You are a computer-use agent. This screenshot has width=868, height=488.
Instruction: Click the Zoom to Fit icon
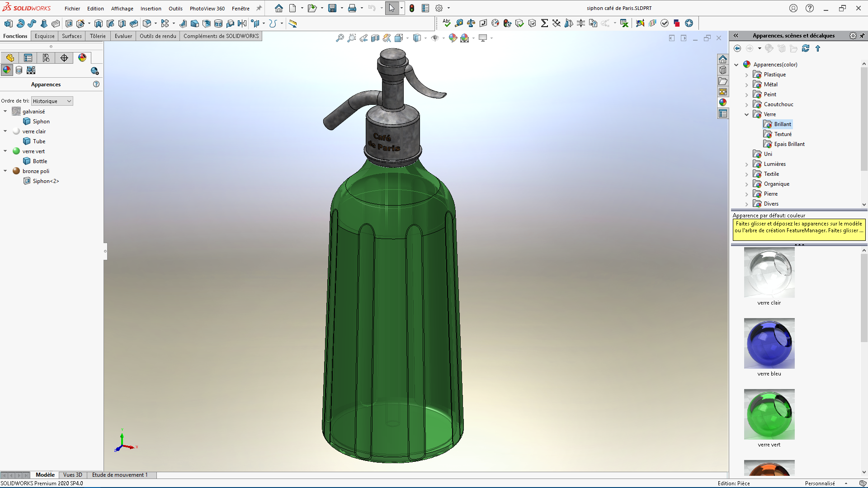coord(340,38)
